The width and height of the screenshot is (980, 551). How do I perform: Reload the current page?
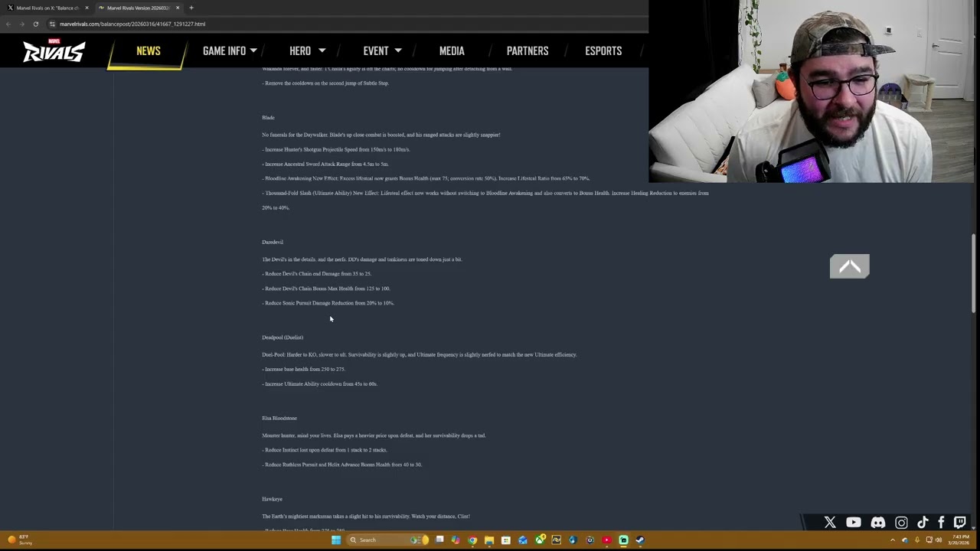(x=35, y=24)
